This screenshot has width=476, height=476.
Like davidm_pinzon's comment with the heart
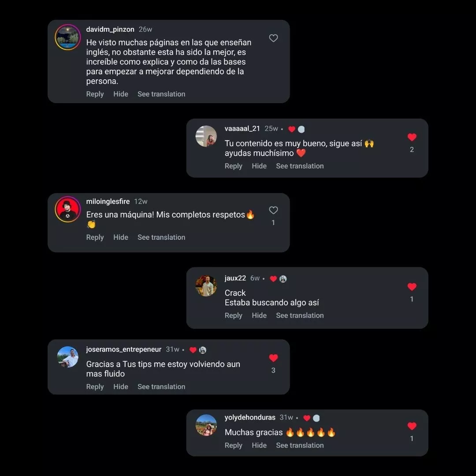pyautogui.click(x=273, y=38)
